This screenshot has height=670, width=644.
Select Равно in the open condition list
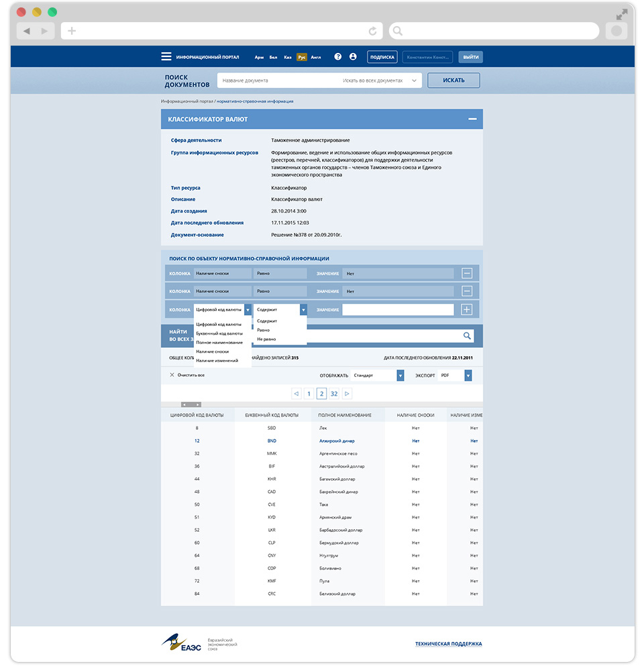click(263, 330)
